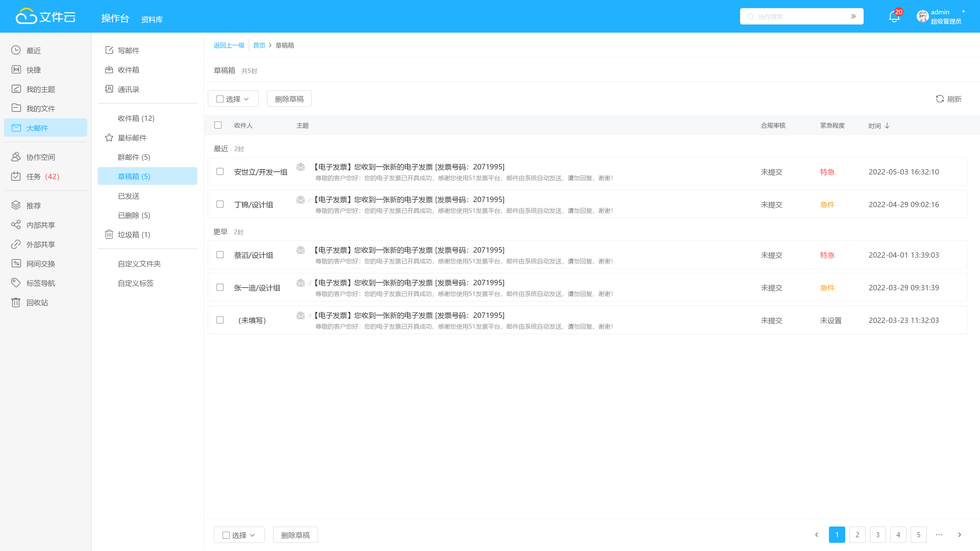980x551 pixels.
Task: Open 写邮件 compose mail icon
Action: 109,50
